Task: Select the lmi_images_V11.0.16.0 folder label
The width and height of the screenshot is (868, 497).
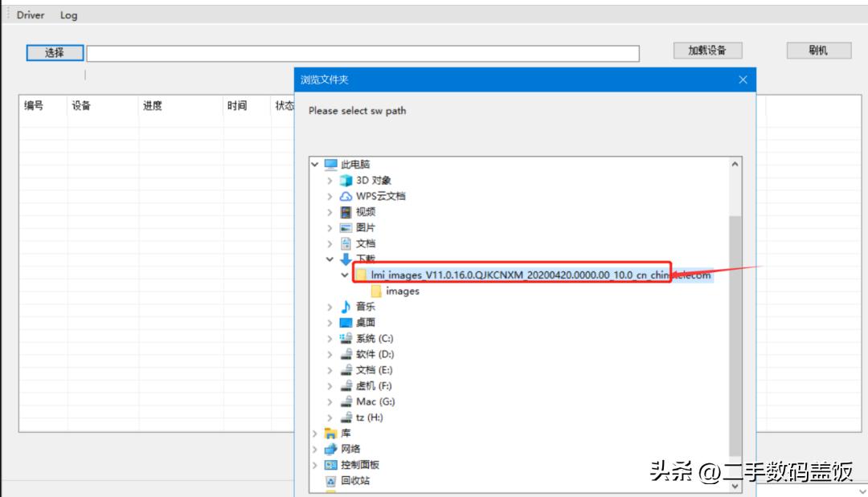Action: click(x=541, y=275)
